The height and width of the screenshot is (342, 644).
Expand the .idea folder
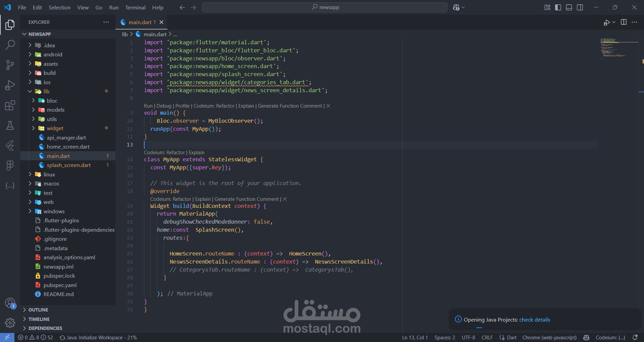point(30,45)
